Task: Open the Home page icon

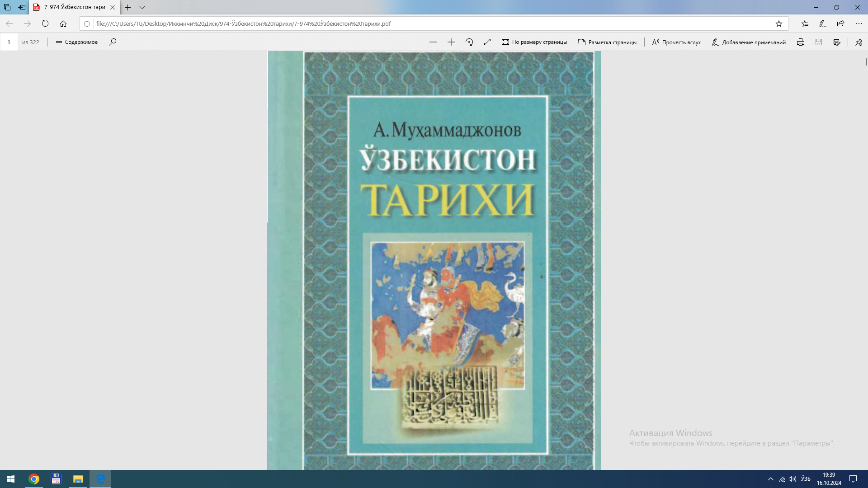Action: coord(63,23)
